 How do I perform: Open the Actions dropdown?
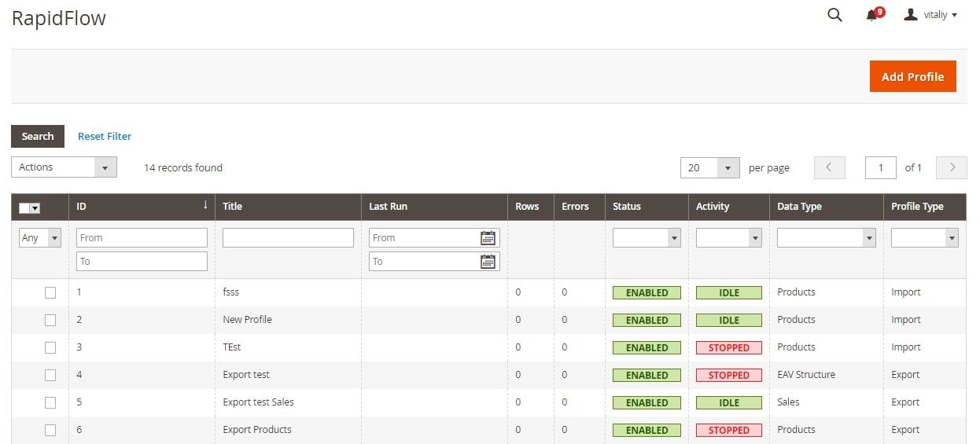pos(64,167)
